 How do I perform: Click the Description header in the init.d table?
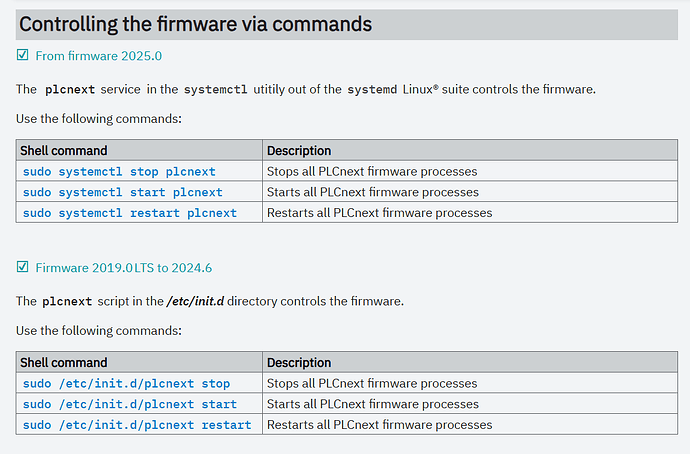click(x=299, y=362)
